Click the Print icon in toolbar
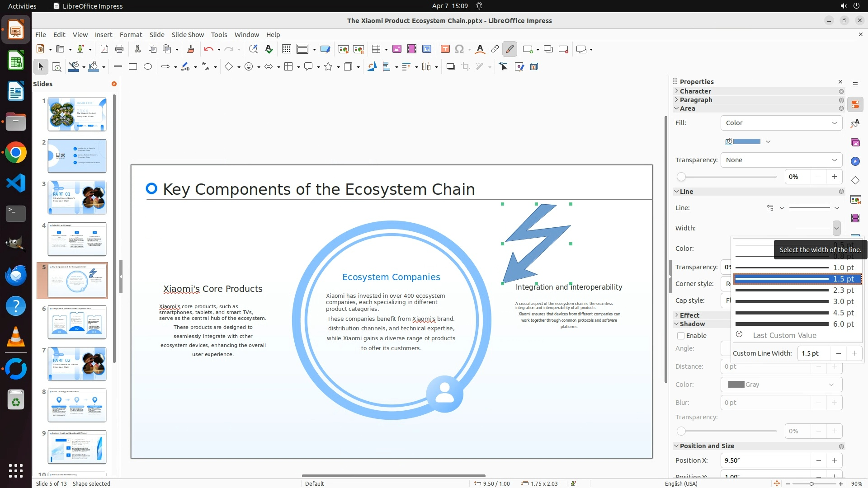This screenshot has width=868, height=488. point(119,49)
